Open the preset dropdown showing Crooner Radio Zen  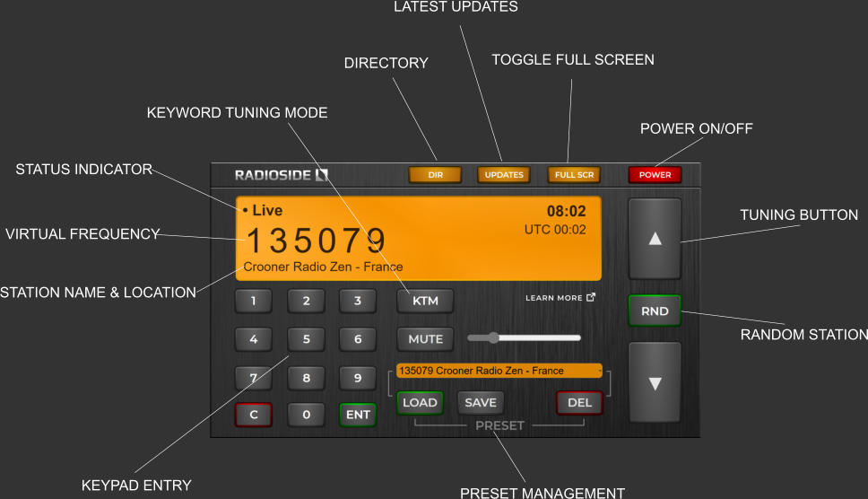coord(499,371)
